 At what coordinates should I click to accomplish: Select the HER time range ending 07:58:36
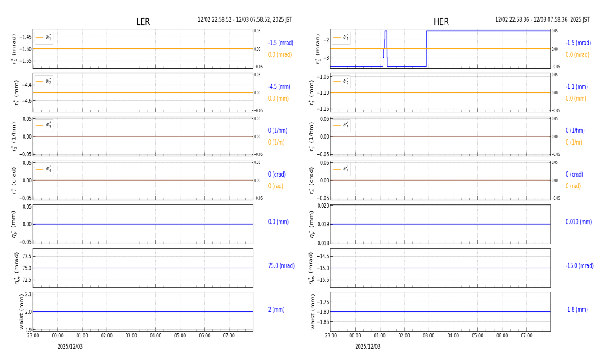click(542, 20)
